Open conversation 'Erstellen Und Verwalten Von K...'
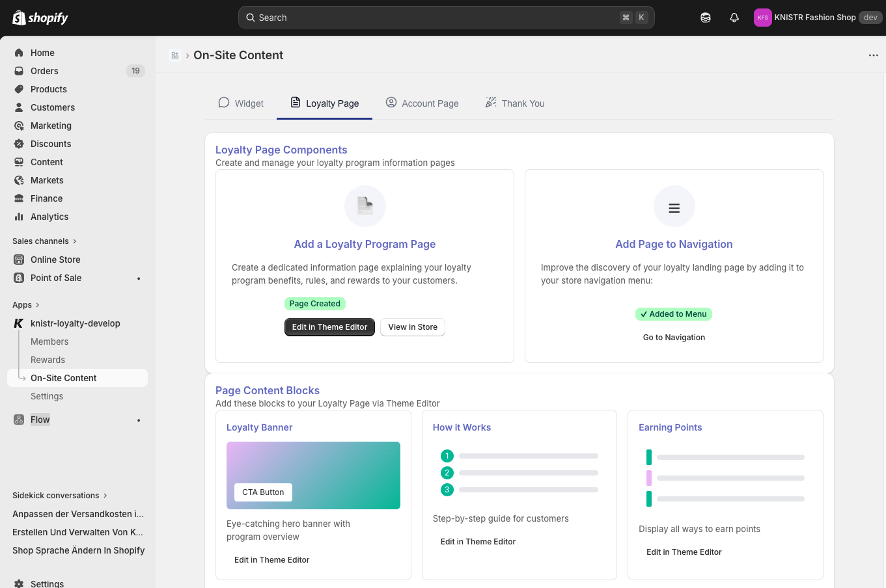Viewport: 886px width, 588px height. 77,532
